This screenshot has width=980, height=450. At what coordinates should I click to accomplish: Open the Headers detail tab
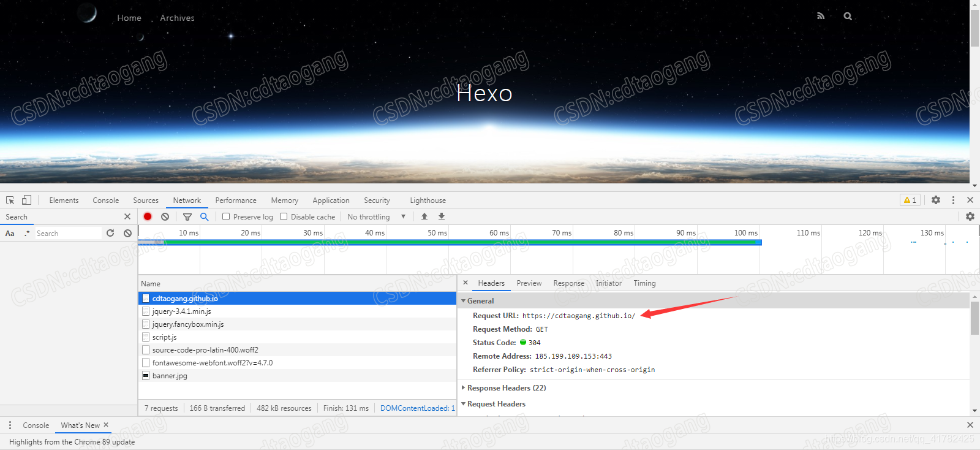tap(491, 283)
